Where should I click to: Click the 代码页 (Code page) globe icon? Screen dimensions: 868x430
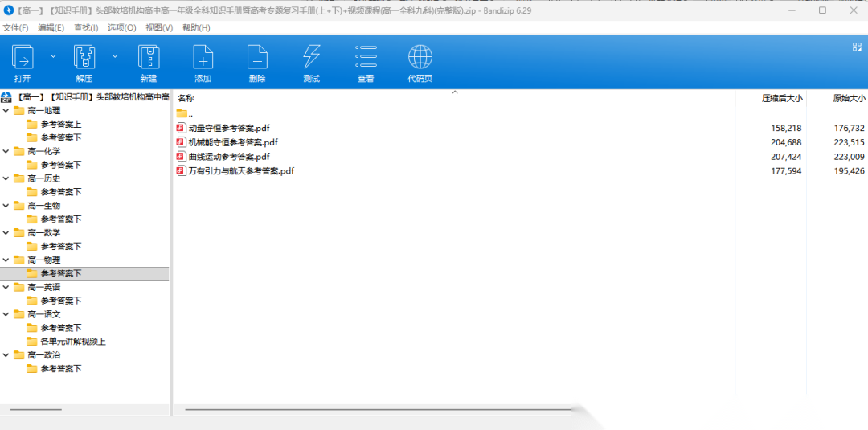420,58
